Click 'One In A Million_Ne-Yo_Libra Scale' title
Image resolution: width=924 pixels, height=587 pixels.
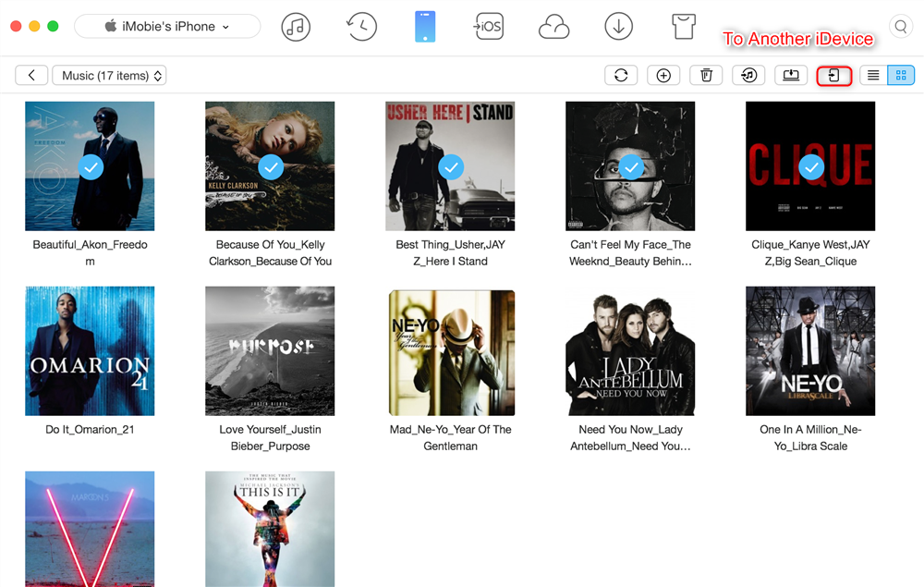pos(810,438)
